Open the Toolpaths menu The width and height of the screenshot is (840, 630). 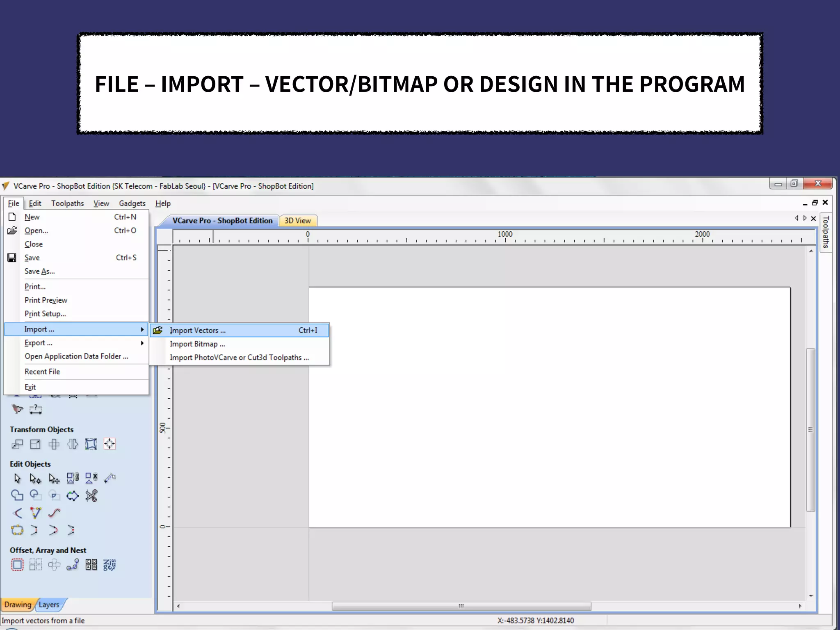point(67,203)
